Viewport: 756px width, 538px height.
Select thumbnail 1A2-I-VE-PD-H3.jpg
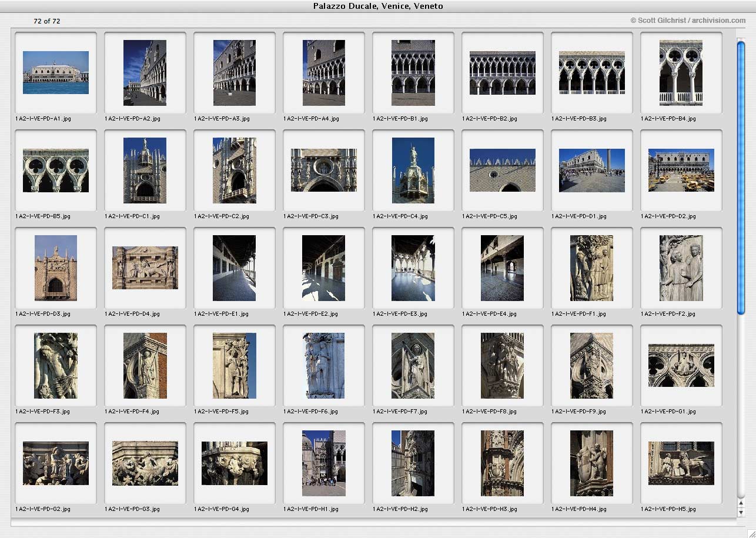point(503,463)
